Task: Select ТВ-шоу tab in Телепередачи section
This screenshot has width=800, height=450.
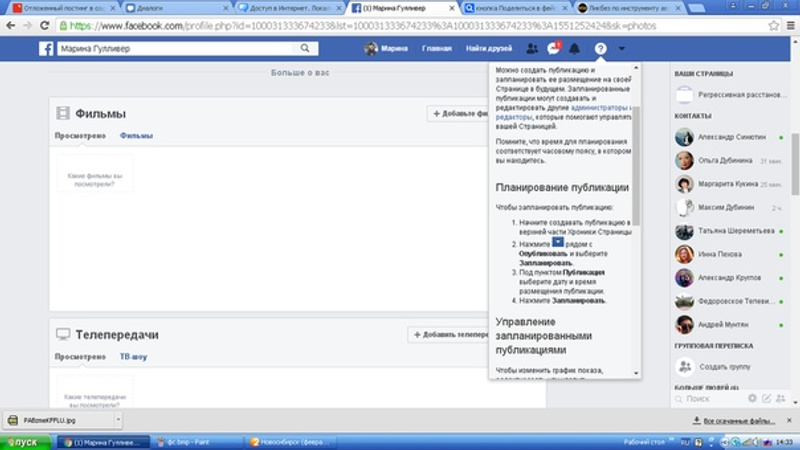Action: pos(133,357)
